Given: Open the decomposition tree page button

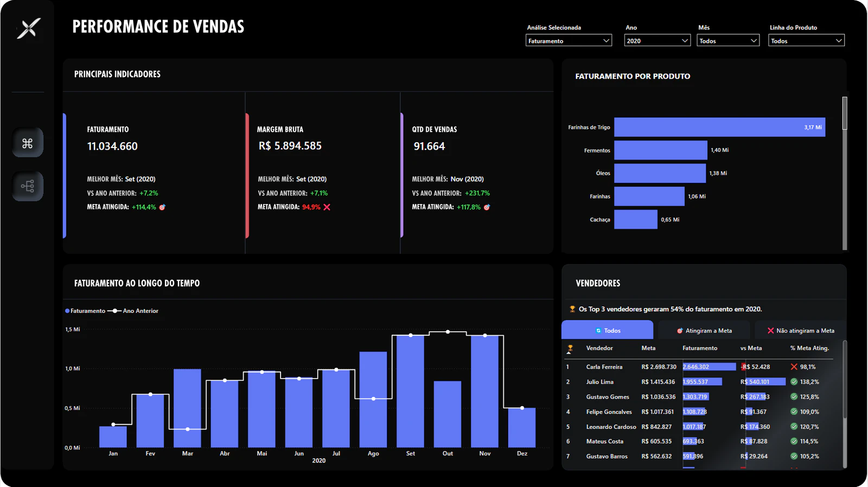Looking at the screenshot, I should [28, 186].
